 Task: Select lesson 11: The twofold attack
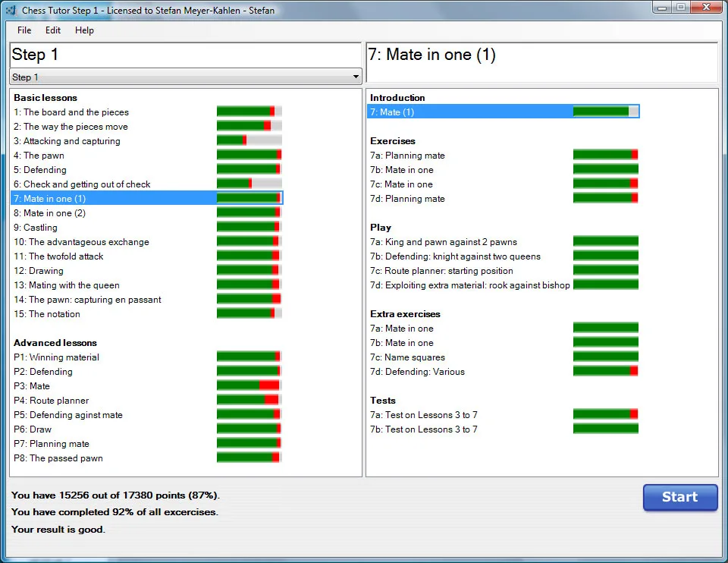[58, 256]
